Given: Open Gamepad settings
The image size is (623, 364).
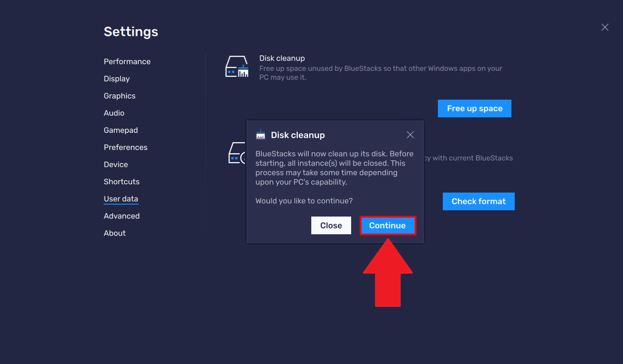Looking at the screenshot, I should tap(121, 130).
